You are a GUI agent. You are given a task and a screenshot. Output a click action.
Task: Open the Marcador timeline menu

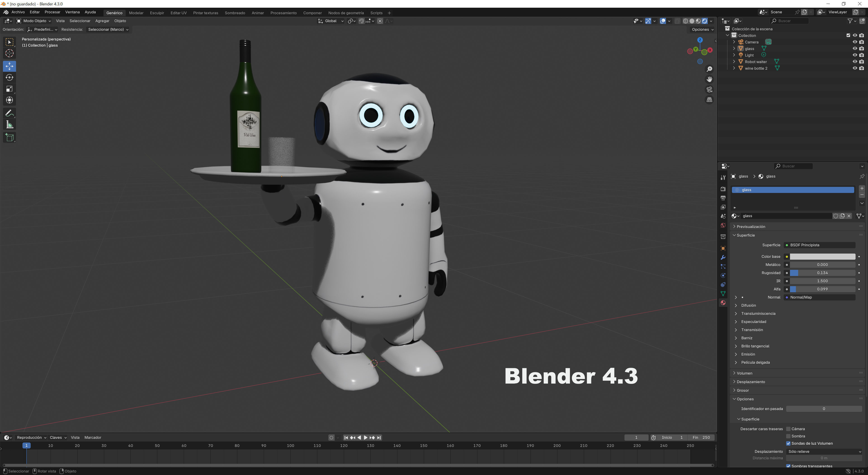pos(93,438)
